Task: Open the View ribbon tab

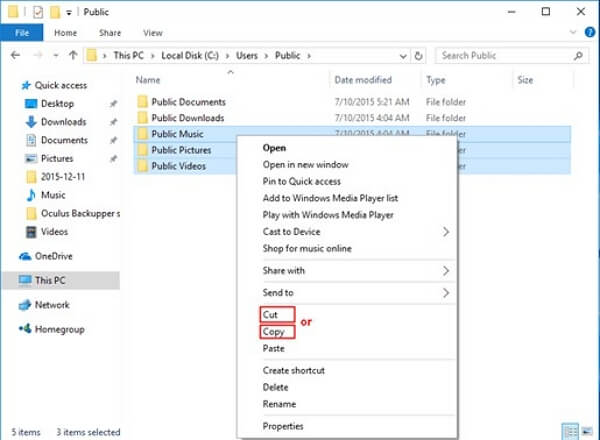Action: point(153,33)
